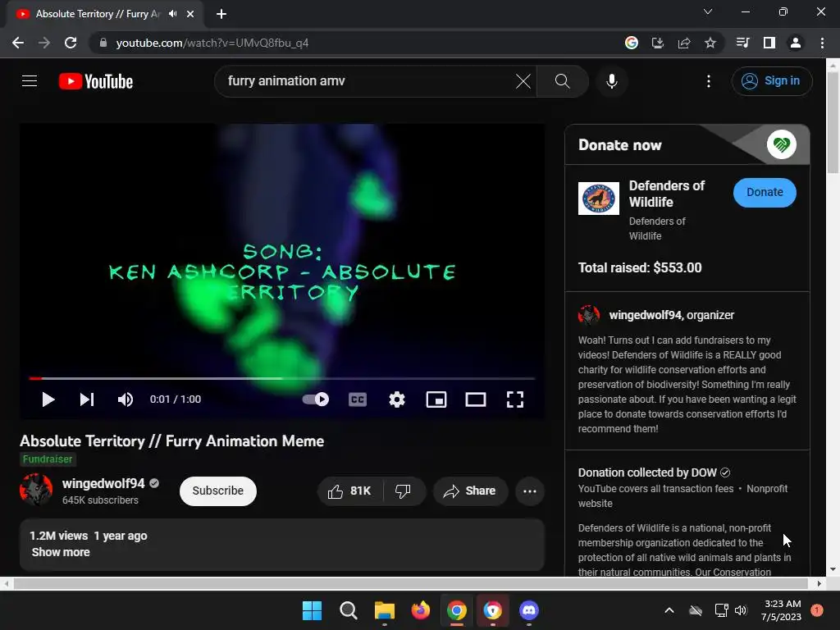Play the video
840x630 pixels.
(x=48, y=399)
